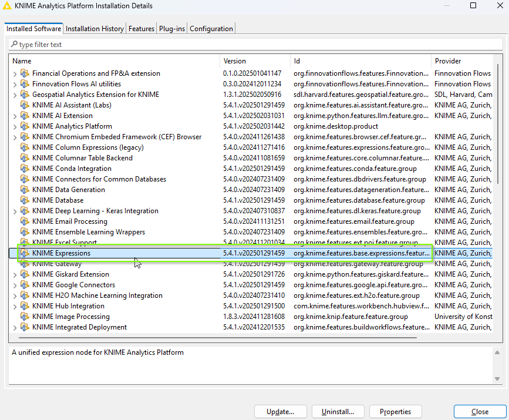The image size is (509, 420).
Task: Expand the KNIME AI Extension row
Action: point(15,116)
